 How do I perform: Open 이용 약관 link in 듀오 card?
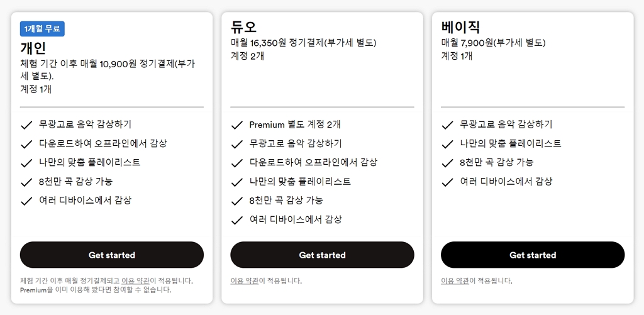245,280
